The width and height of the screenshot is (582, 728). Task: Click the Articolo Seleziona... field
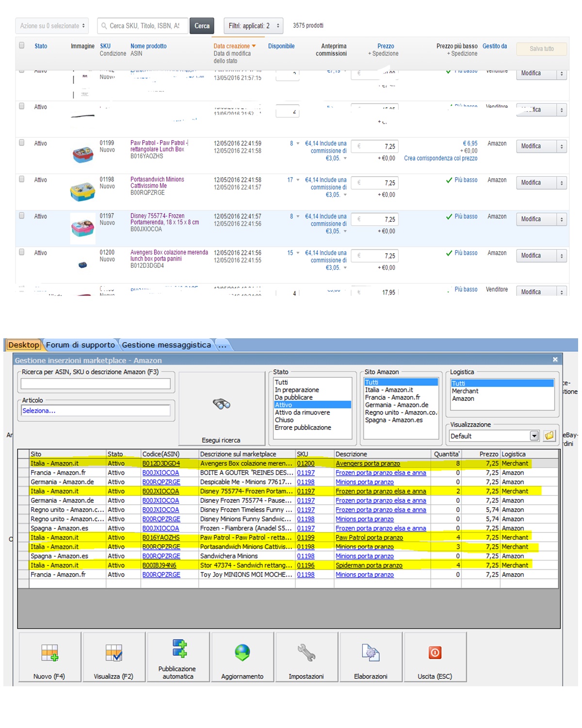tap(96, 411)
